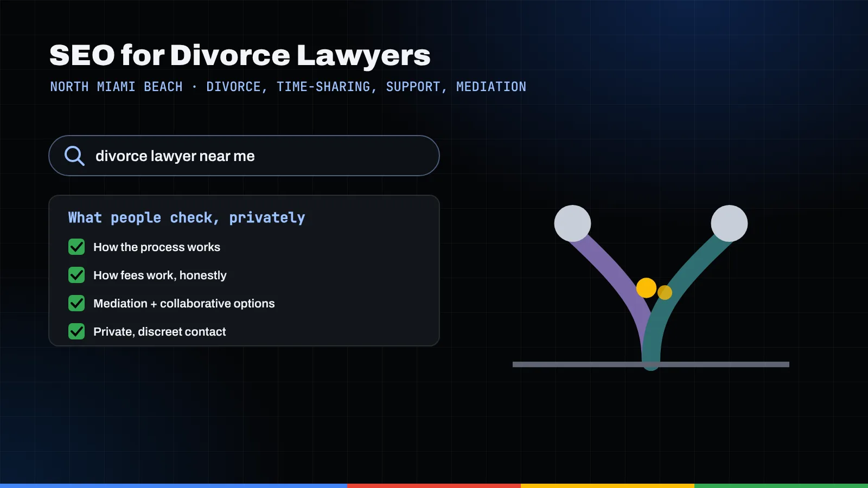
Task: Click the 'How fees work, honestly' text
Action: 160,275
